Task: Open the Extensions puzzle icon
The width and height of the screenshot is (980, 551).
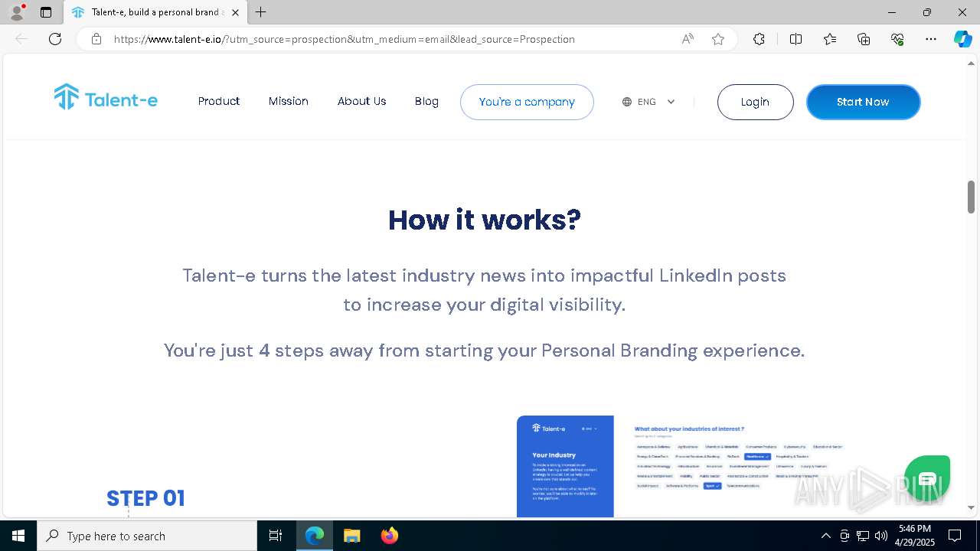Action: 759,39
